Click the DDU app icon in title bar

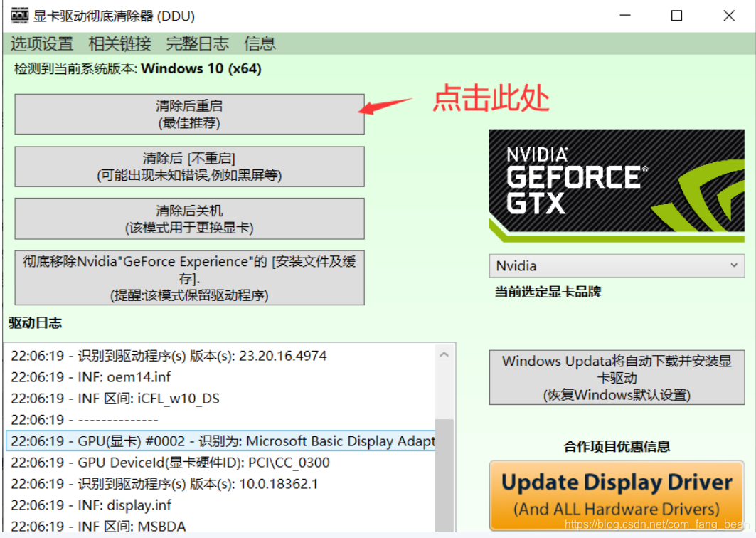coord(19,16)
